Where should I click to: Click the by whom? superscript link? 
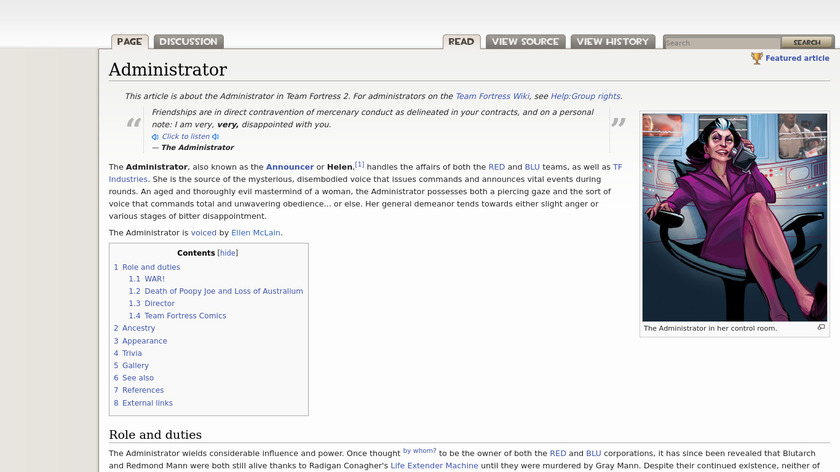point(419,451)
